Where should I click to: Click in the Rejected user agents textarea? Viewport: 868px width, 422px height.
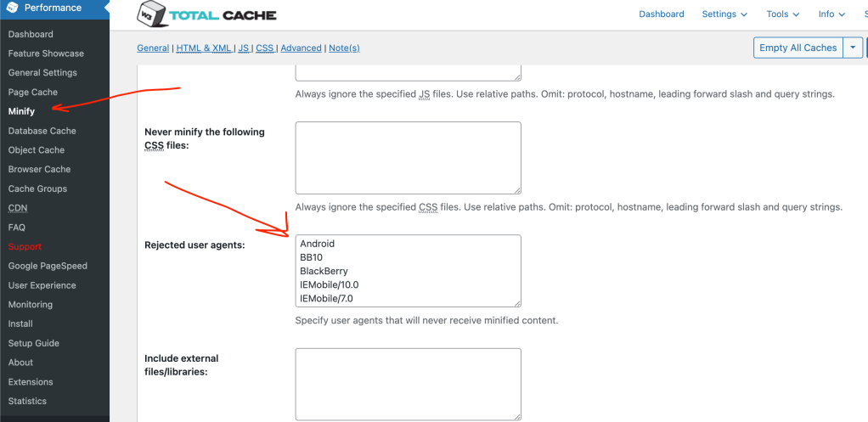point(408,270)
